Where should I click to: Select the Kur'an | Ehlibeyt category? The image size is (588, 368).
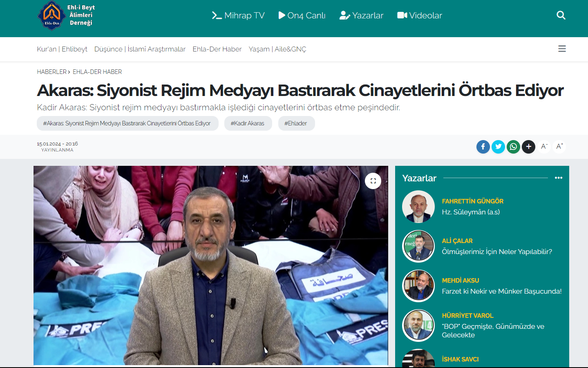[x=62, y=49]
